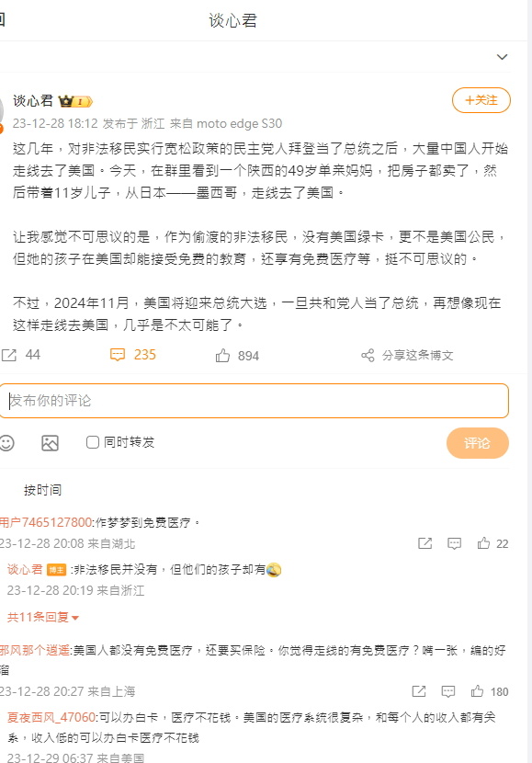Reply to the 用户7465127800 comment via bubble icon
Image resolution: width=532 pixels, height=763 pixels.
coord(454,543)
